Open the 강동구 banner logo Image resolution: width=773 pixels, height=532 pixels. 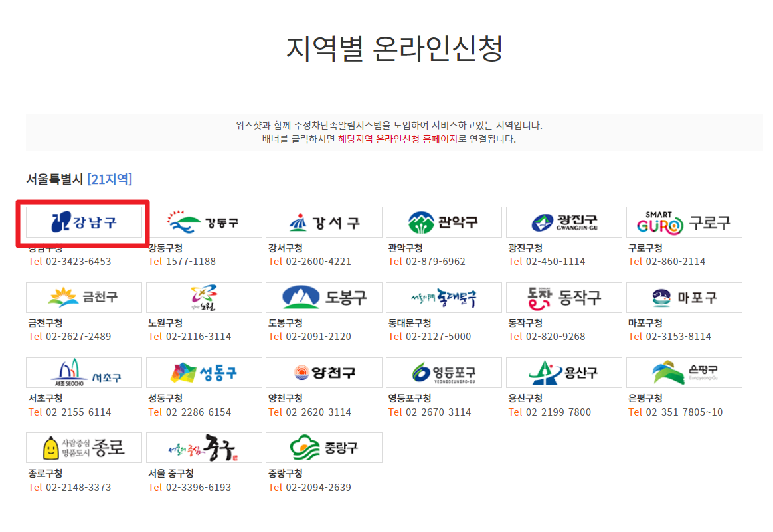[204, 222]
